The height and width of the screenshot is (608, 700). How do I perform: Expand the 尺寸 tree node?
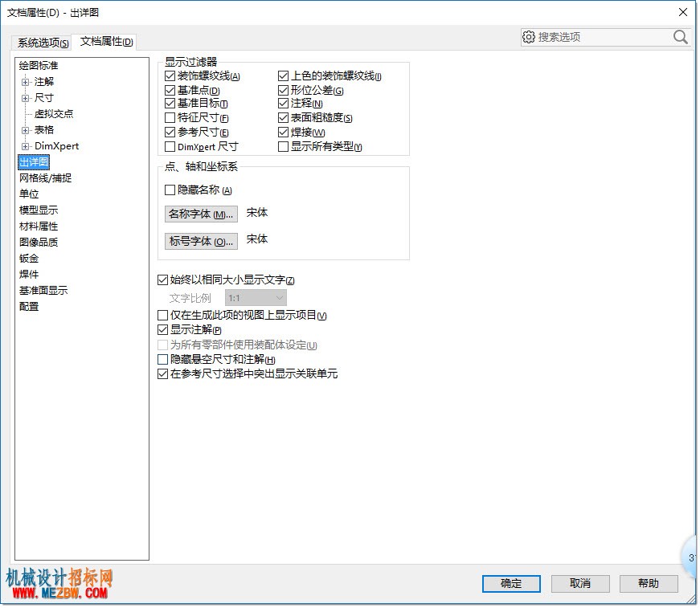click(26, 98)
